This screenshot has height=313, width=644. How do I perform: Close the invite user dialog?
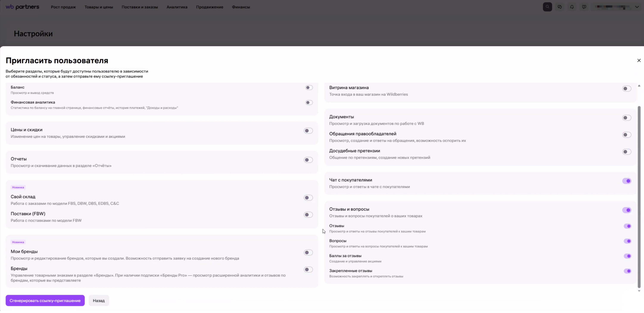pyautogui.click(x=639, y=60)
